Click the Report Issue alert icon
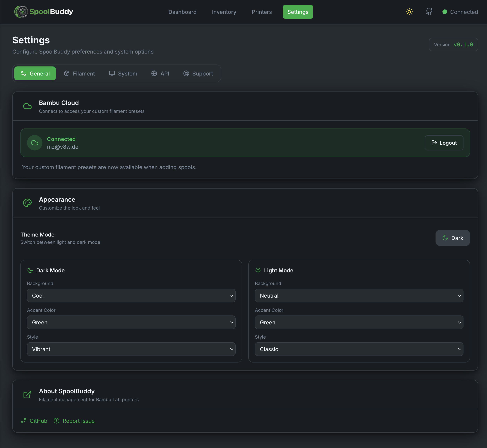The width and height of the screenshot is (487, 448). coord(56,421)
